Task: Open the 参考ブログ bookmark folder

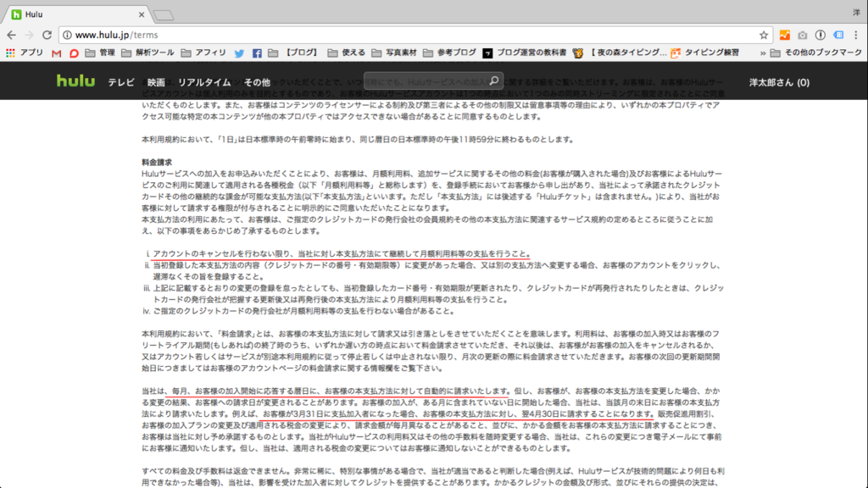Action: coord(449,53)
